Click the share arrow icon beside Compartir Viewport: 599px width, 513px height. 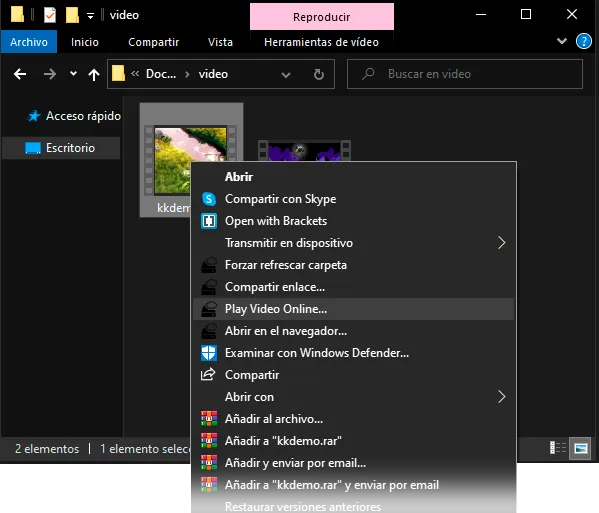(209, 375)
